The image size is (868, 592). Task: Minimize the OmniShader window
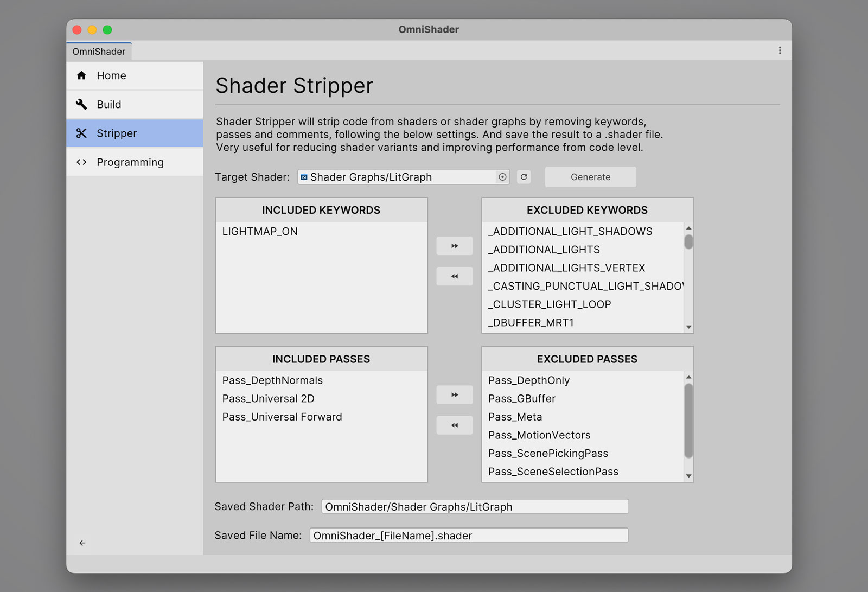pos(92,30)
